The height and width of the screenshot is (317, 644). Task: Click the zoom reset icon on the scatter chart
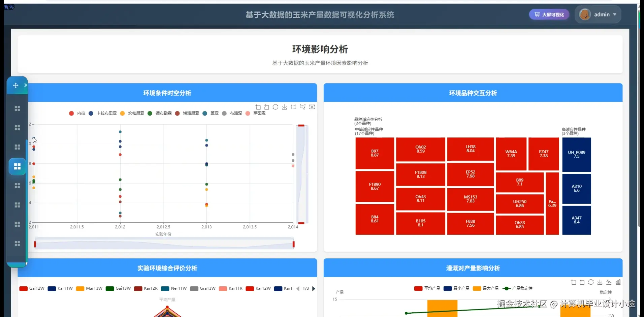pos(267,107)
